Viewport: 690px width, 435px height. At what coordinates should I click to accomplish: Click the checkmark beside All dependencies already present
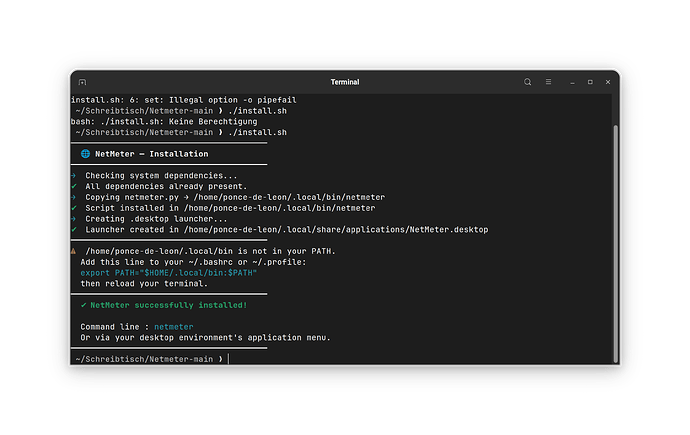pos(73,186)
